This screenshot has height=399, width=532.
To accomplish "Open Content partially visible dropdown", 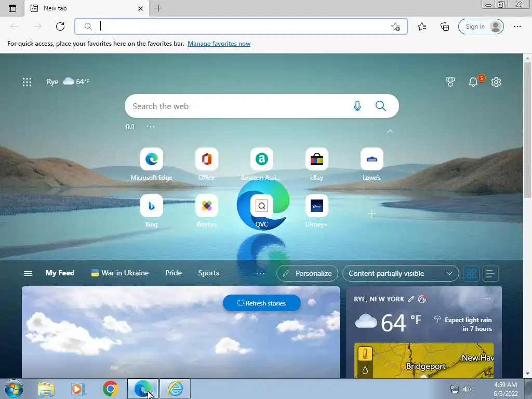I will [x=401, y=273].
